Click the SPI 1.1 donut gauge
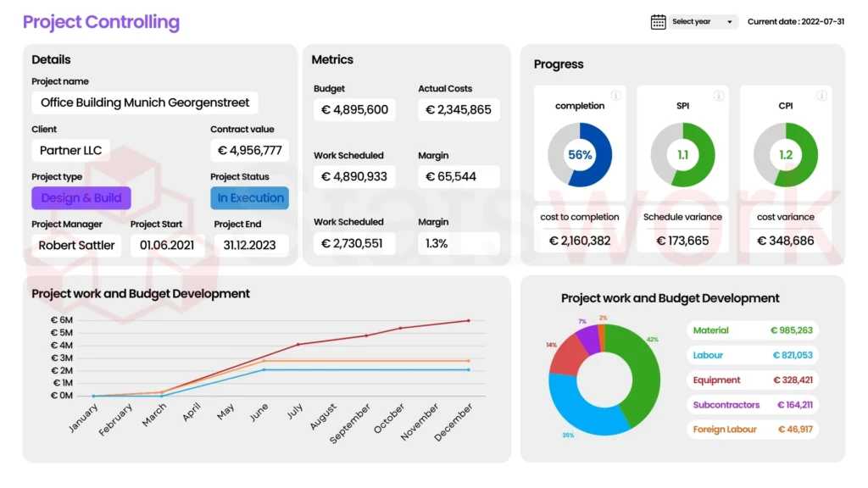Viewport: 868px width, 488px height. [x=682, y=155]
